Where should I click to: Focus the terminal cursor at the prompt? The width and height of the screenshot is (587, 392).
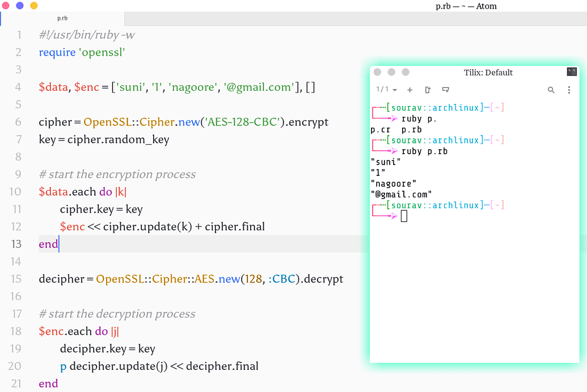pos(404,216)
